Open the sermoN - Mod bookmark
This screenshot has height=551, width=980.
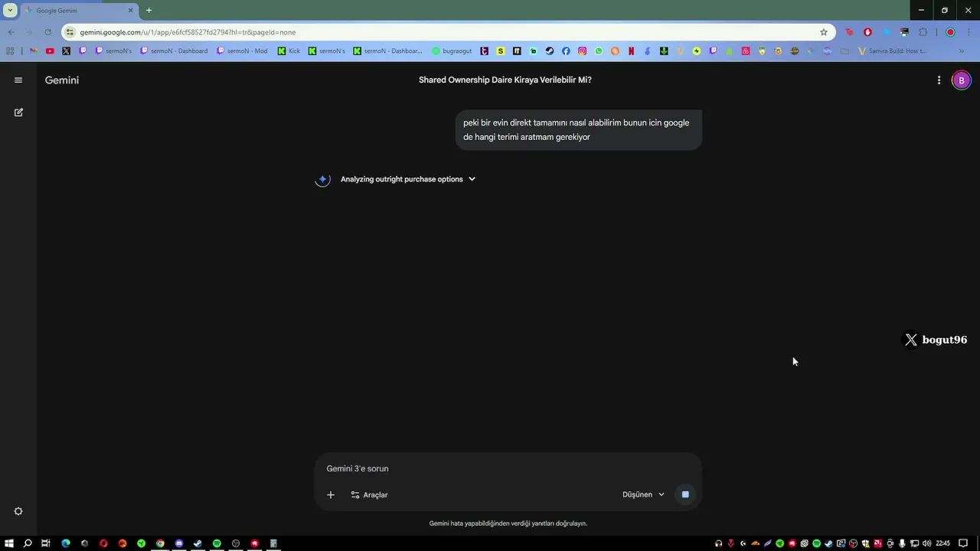click(x=242, y=51)
